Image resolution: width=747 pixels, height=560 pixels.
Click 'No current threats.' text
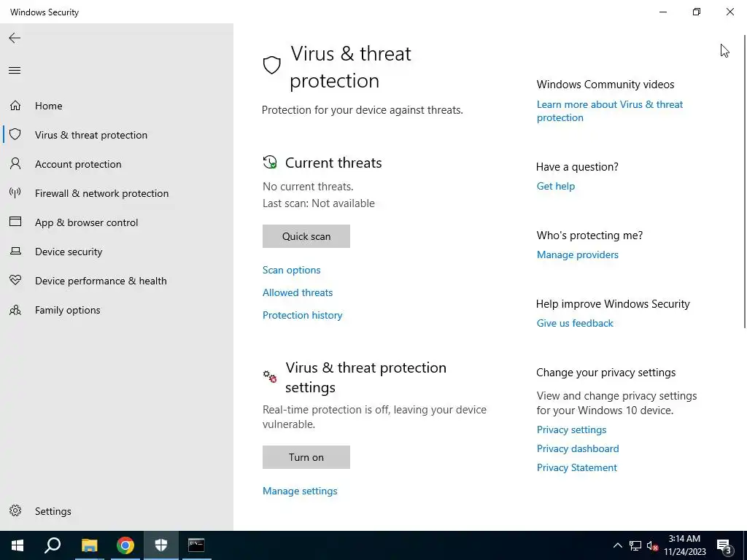309,187
